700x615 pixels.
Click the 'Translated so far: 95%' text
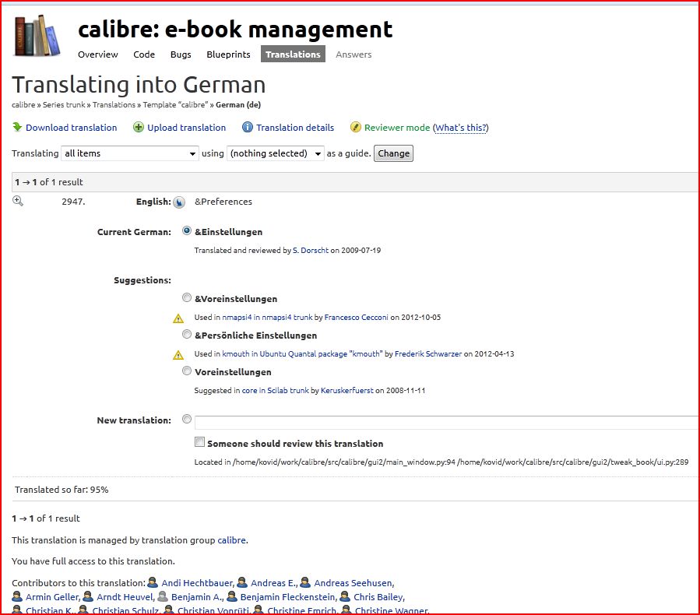[62, 490]
